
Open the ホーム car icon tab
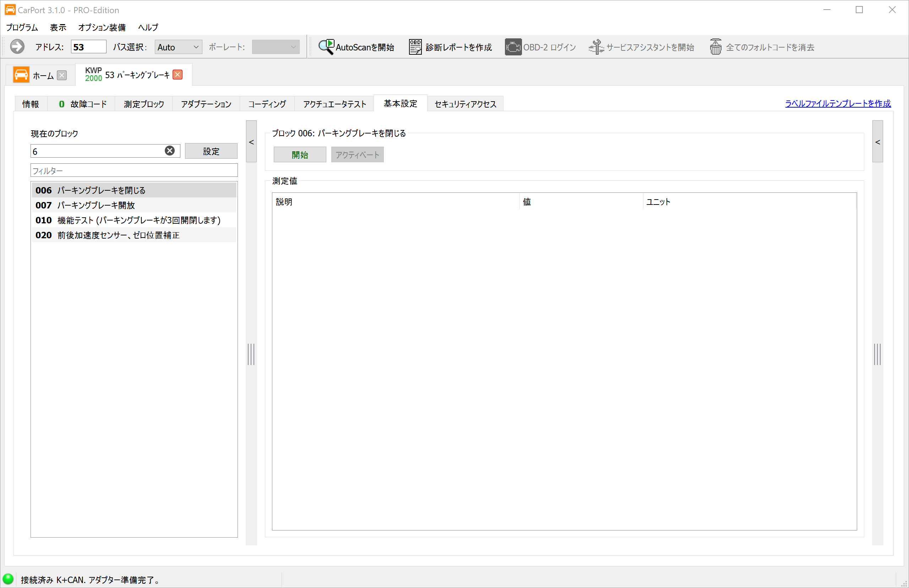21,75
